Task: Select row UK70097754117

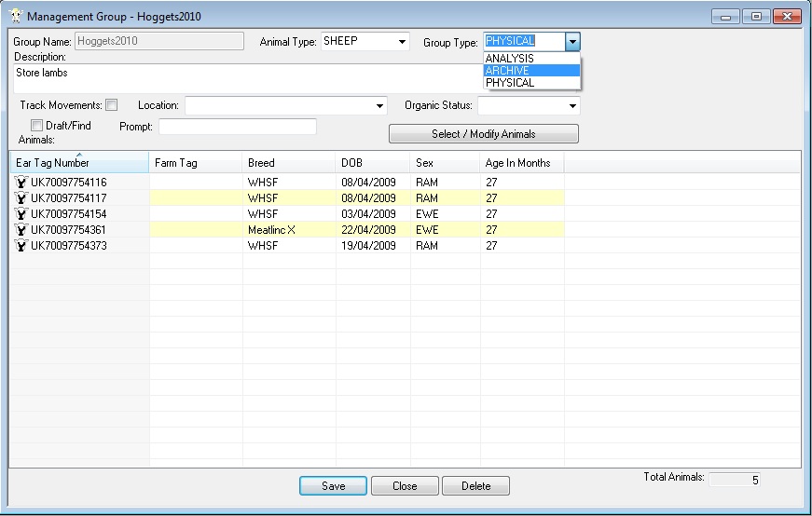Action: (x=287, y=197)
